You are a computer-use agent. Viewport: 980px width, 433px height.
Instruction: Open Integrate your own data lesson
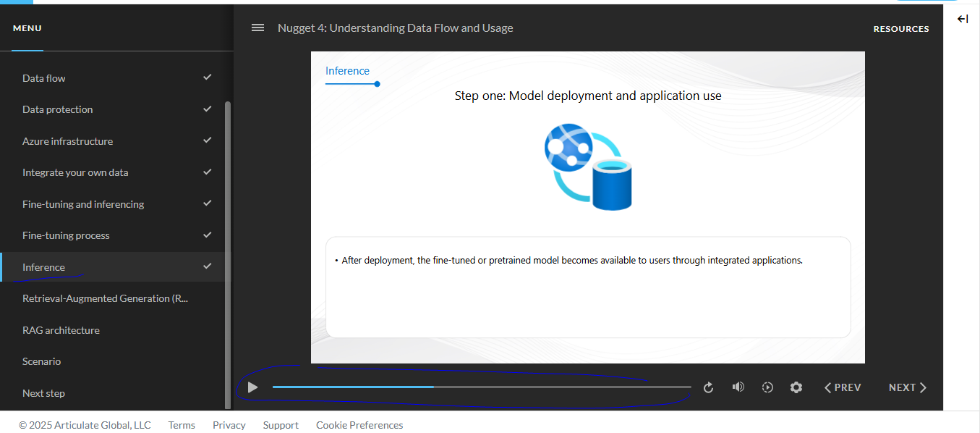point(116,172)
